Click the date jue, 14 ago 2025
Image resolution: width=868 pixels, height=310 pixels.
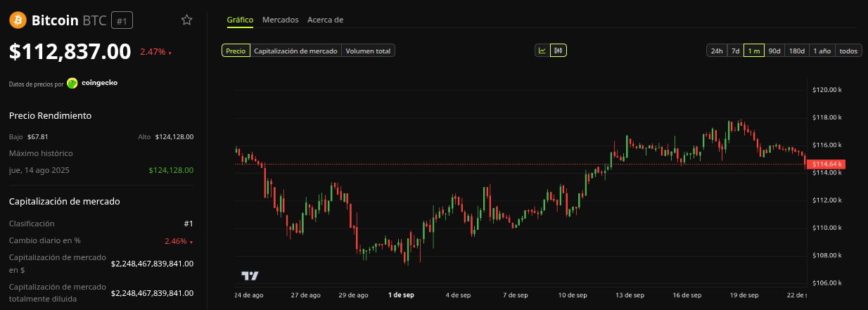click(39, 170)
